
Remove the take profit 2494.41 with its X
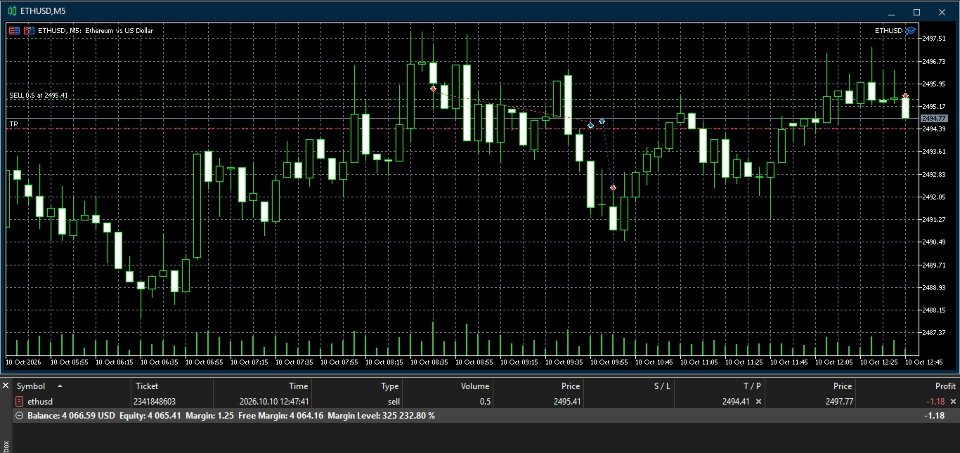click(759, 402)
